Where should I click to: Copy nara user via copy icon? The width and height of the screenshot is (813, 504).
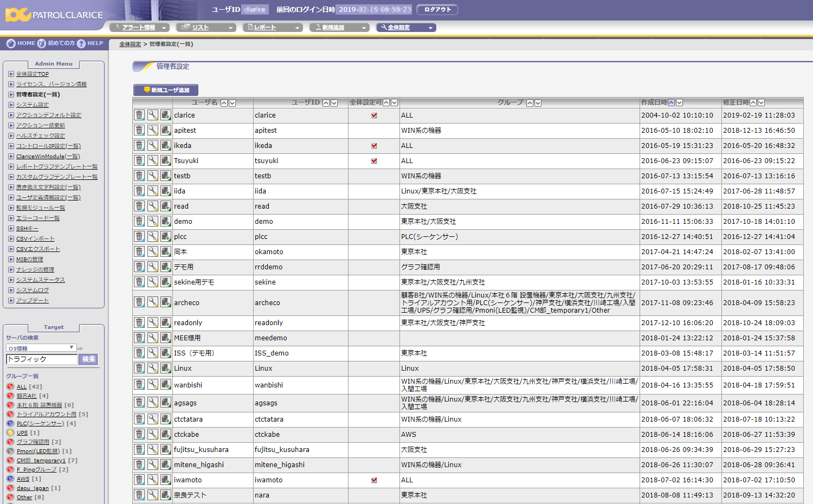[x=166, y=495]
